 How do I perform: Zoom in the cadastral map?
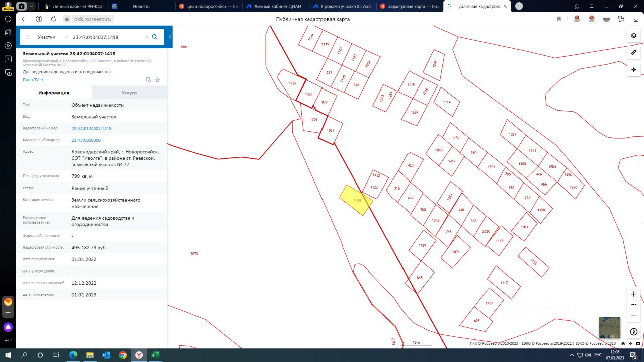pos(634,294)
